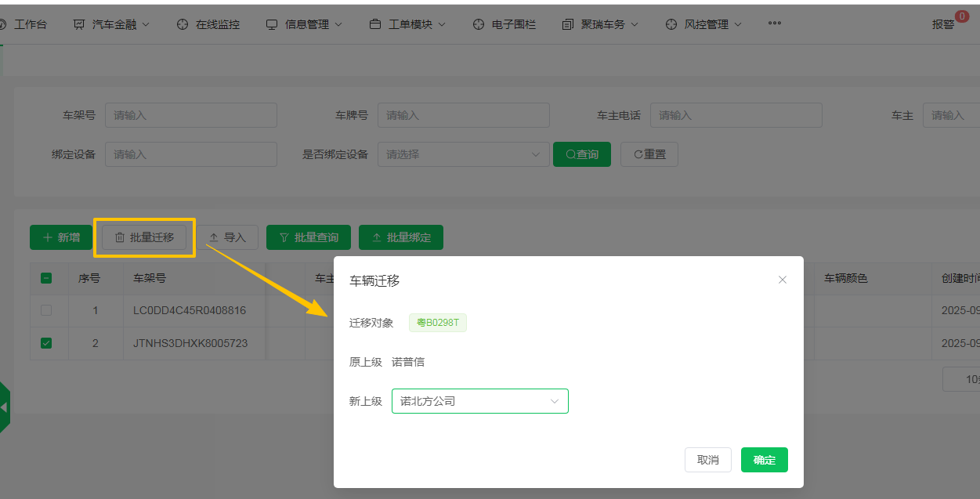Expand the 汽车金融 menu
The width and height of the screenshot is (980, 499).
tap(114, 24)
